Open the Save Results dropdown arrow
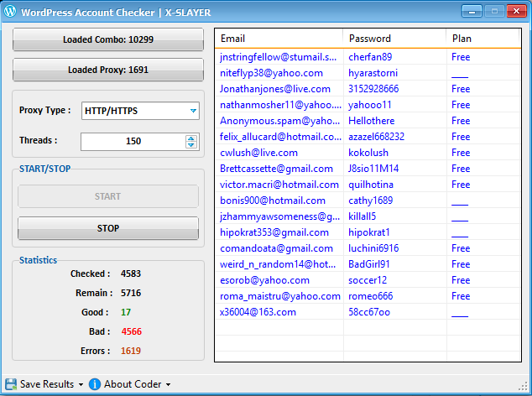The image size is (532, 396). (x=81, y=385)
